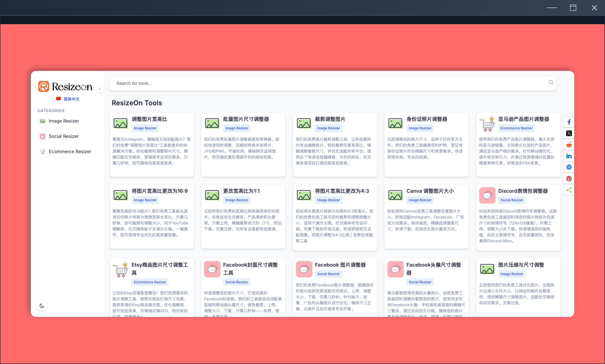Share the page on LinkedIn
Viewport: 605px width, 364px height.
click(569, 156)
